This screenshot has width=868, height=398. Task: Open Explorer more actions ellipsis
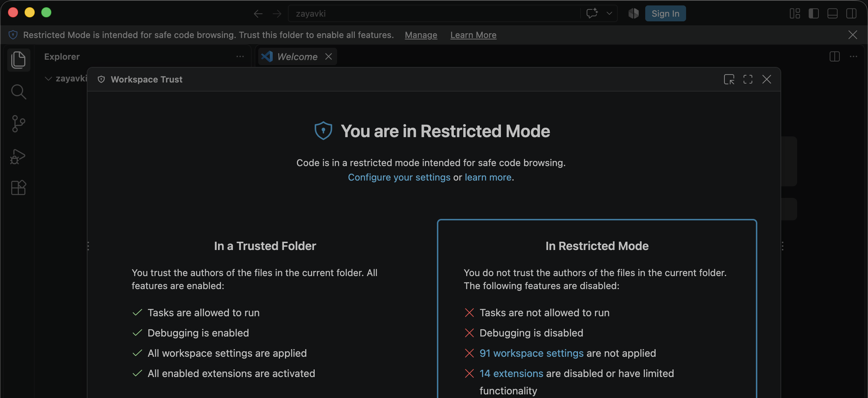click(x=240, y=56)
